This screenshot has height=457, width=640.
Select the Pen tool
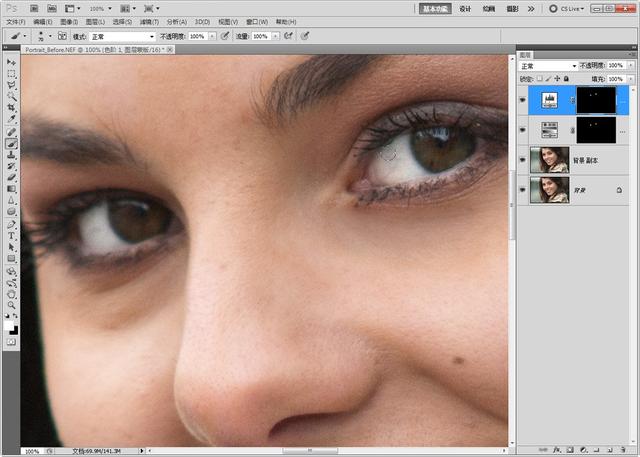11,224
